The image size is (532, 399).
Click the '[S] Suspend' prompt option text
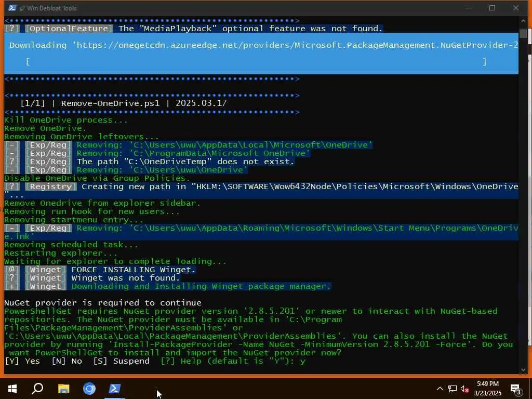122,361
